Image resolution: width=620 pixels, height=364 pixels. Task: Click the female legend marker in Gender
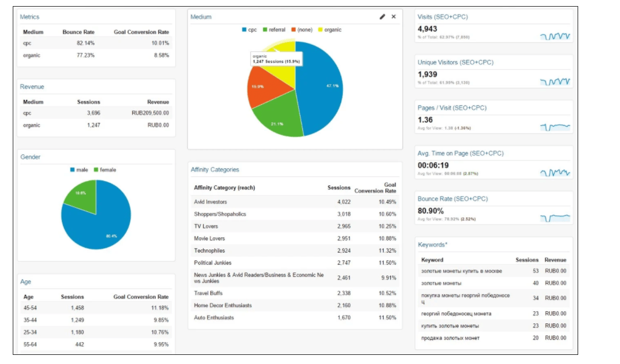click(x=96, y=170)
